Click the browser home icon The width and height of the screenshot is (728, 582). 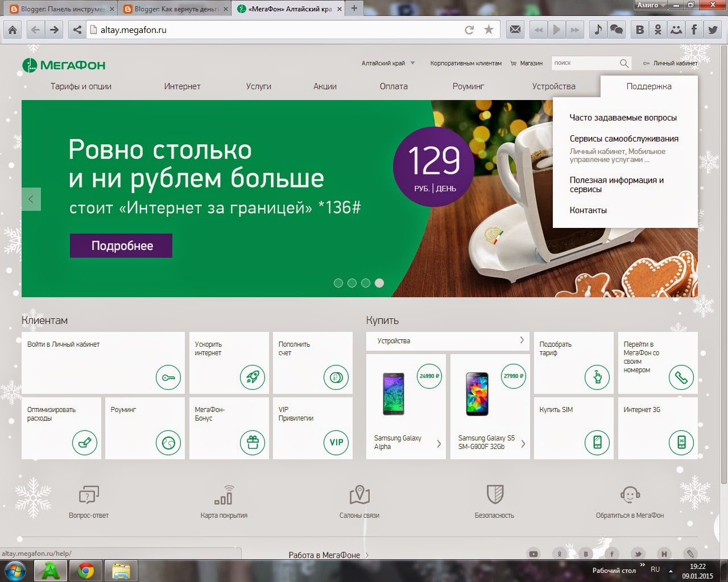point(13,30)
